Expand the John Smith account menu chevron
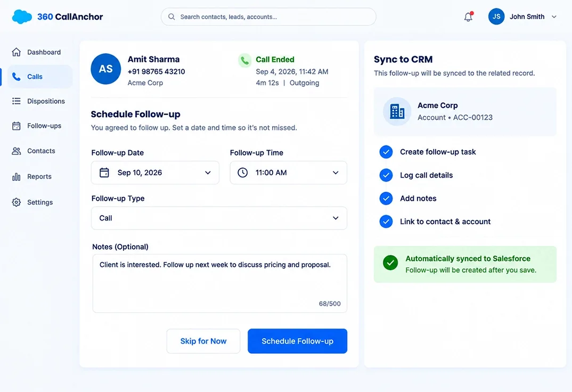This screenshot has height=392, width=572. (554, 17)
